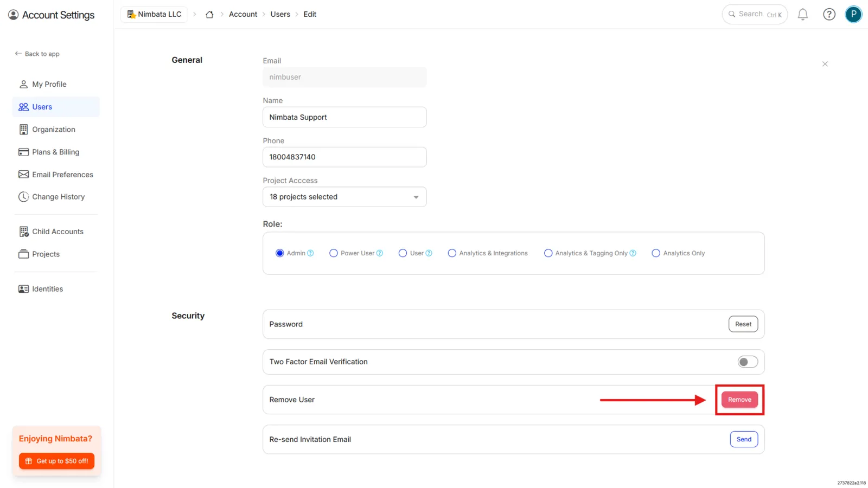This screenshot has height=488, width=868.
Task: Click the disabled Email field nimbuser
Action: coord(344,77)
